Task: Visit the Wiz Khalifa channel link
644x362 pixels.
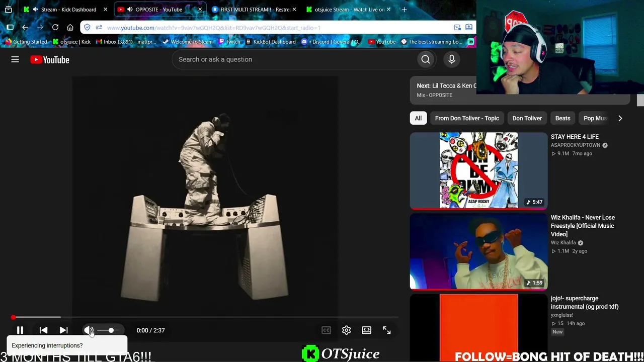Action: (563, 243)
